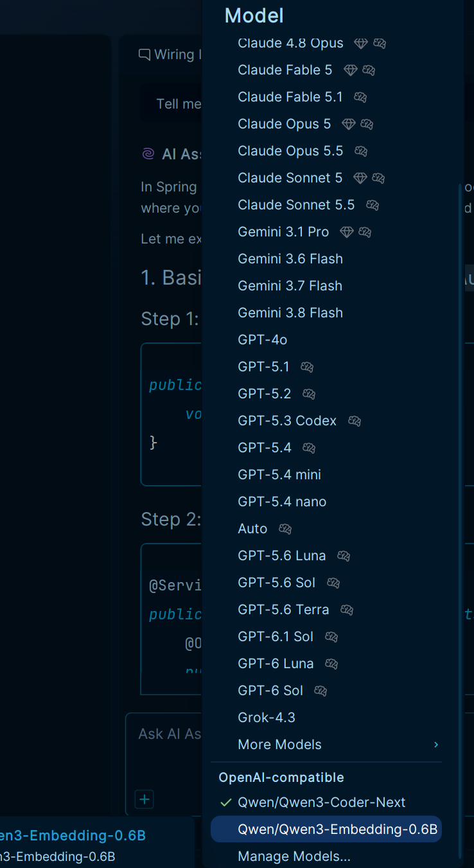This screenshot has width=474, height=868.
Task: Select GPT-5.4 mini model
Action: pyautogui.click(x=326, y=475)
